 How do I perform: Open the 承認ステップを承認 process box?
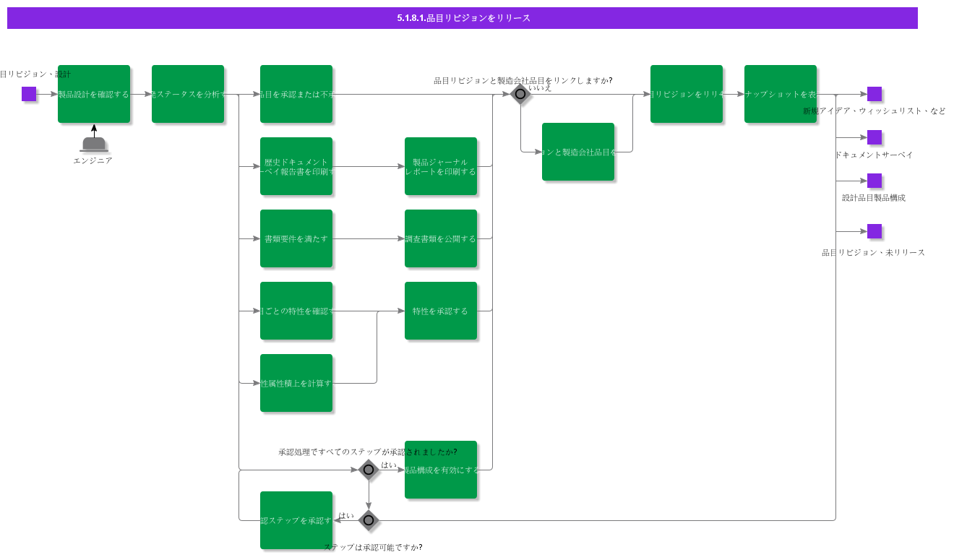coord(296,520)
